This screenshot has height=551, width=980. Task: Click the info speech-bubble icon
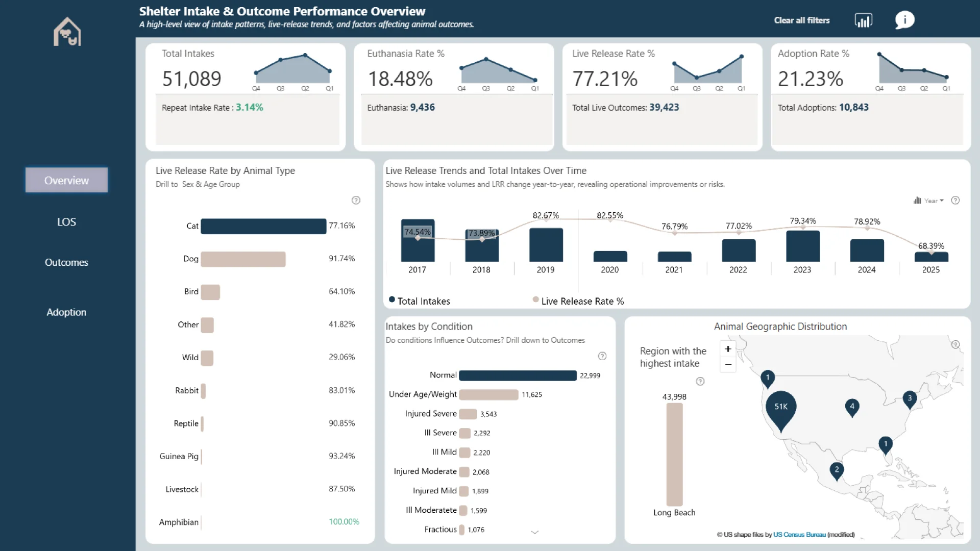pyautogui.click(x=904, y=20)
